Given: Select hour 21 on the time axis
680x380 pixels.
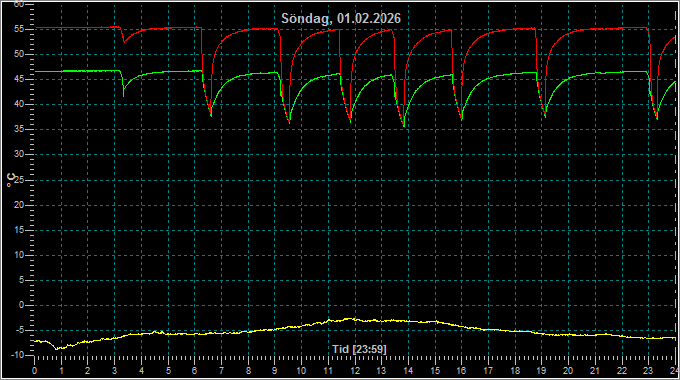Looking at the screenshot, I should pos(595,371).
